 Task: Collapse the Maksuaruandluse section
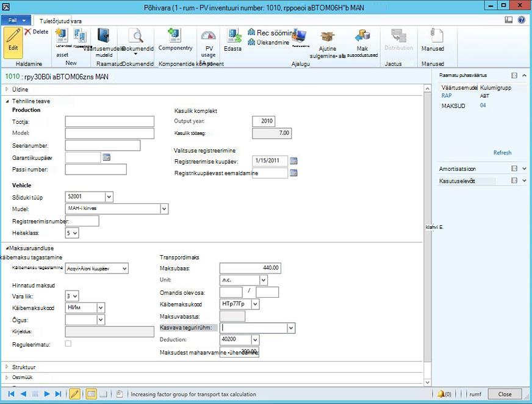(x=7, y=248)
